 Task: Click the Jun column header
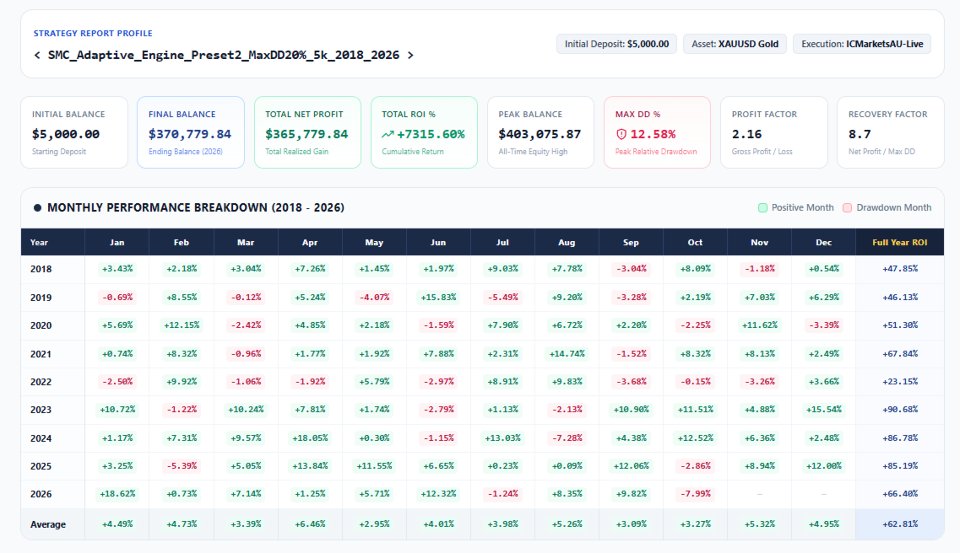(x=438, y=243)
